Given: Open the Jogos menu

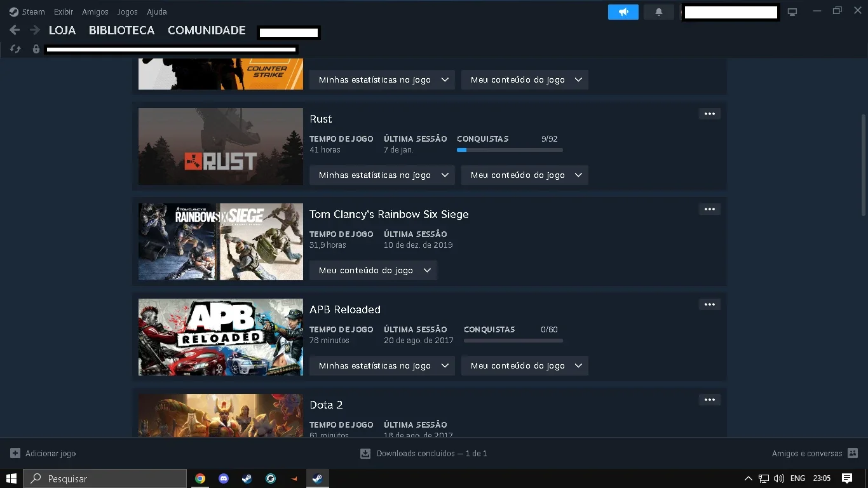Looking at the screenshot, I should (x=127, y=11).
